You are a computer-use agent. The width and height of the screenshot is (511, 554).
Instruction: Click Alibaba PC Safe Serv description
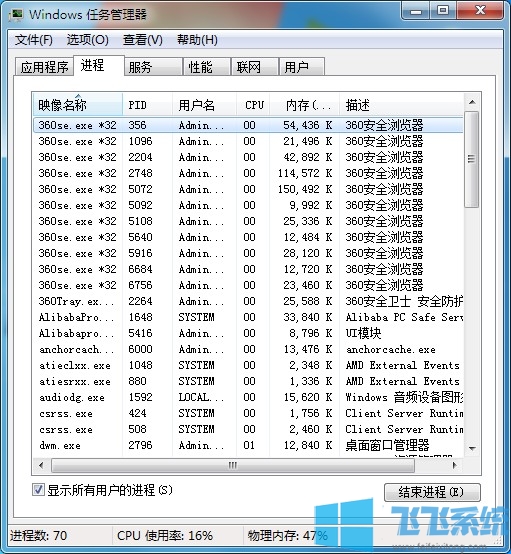[404, 317]
